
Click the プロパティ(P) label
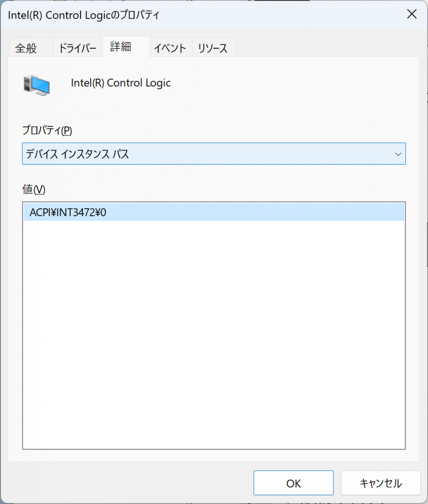pos(47,130)
